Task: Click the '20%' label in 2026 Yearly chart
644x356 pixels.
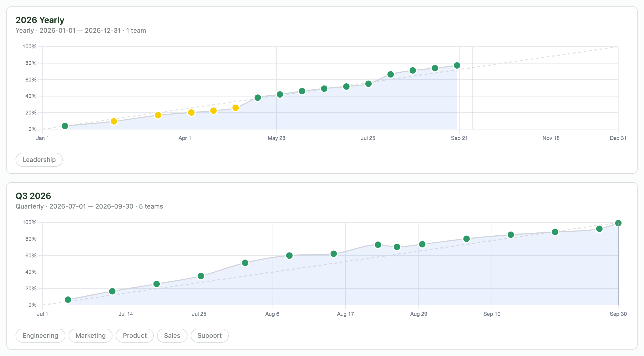Action: pos(31,113)
